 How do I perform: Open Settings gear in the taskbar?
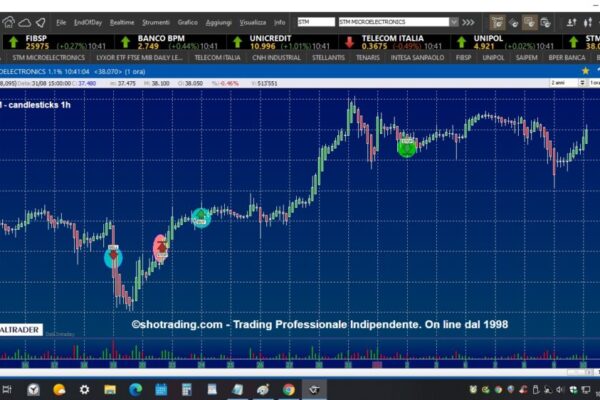tap(84, 390)
